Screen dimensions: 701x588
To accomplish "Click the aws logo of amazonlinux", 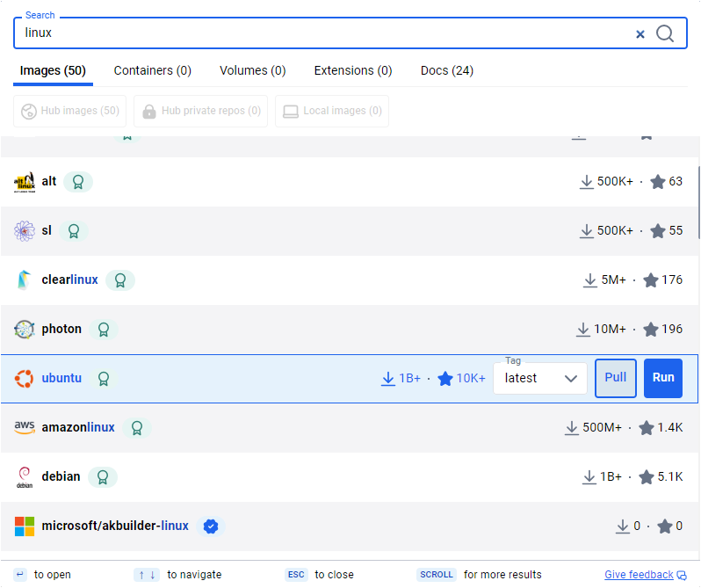I will (25, 427).
